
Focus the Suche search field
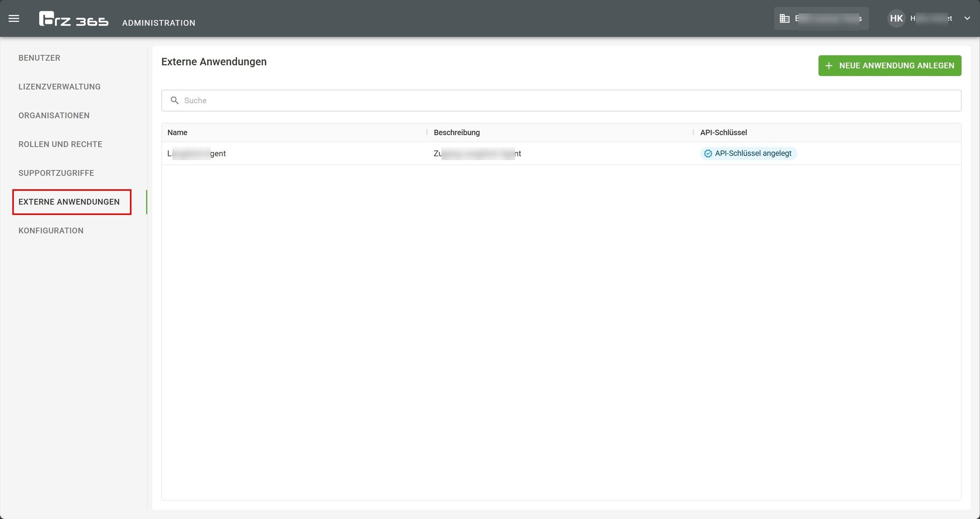[561, 100]
